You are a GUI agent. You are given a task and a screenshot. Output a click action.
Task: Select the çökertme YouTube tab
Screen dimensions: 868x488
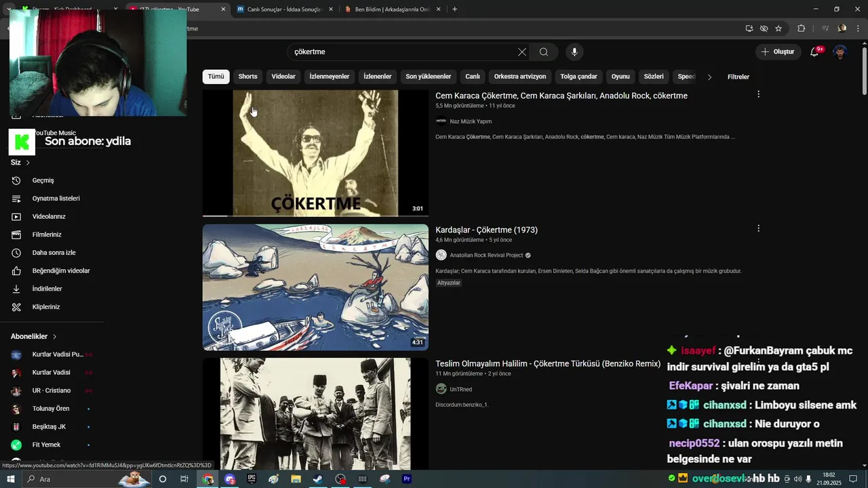click(x=175, y=9)
